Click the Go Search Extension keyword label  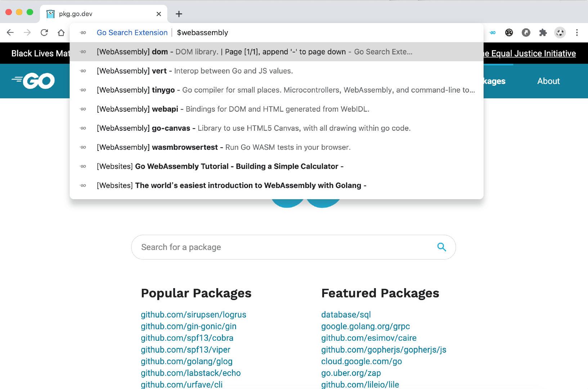[132, 33]
